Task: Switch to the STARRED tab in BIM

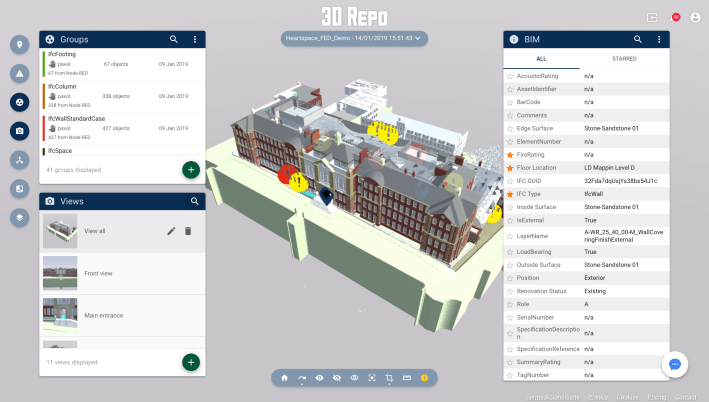Action: (x=623, y=59)
